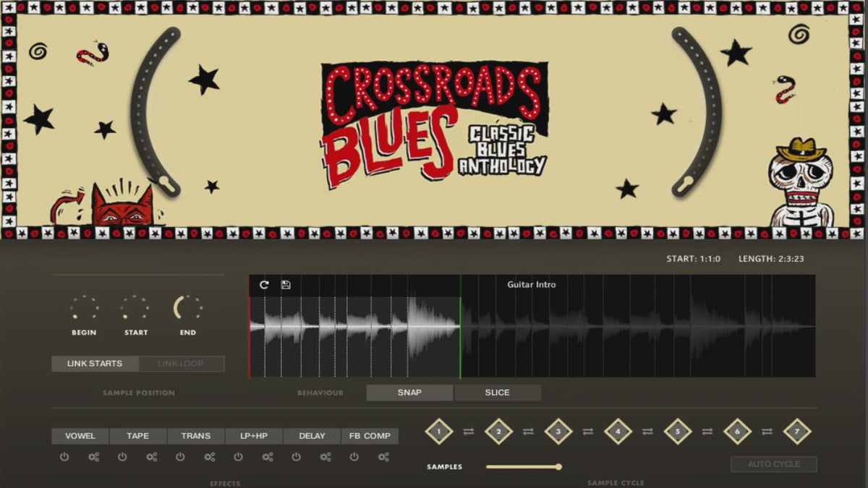Click the END knob
The height and width of the screenshot is (488, 868).
point(187,309)
